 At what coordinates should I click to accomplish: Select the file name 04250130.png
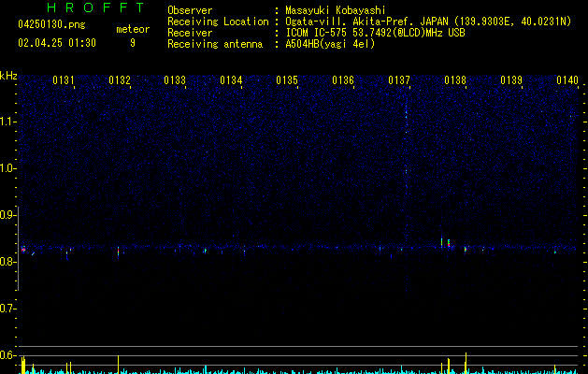(x=51, y=24)
